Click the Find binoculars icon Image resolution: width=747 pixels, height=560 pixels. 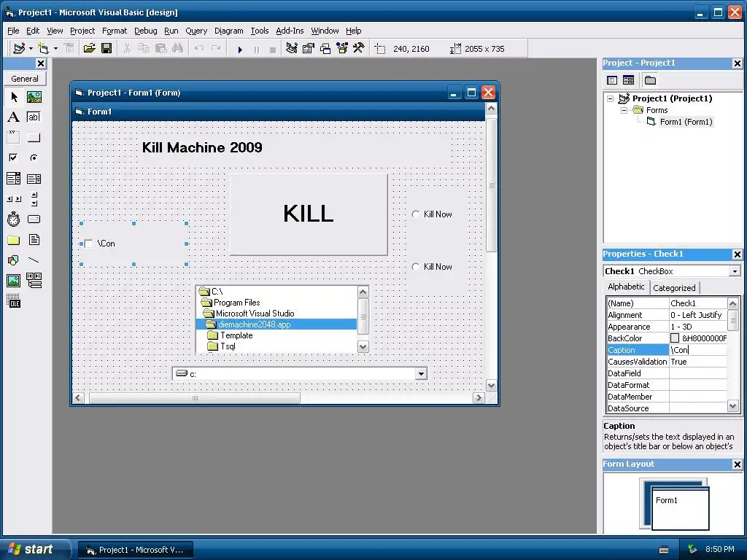178,48
